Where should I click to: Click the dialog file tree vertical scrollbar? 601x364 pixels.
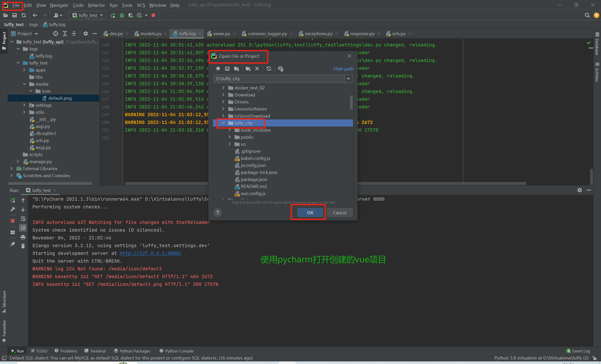point(351,102)
